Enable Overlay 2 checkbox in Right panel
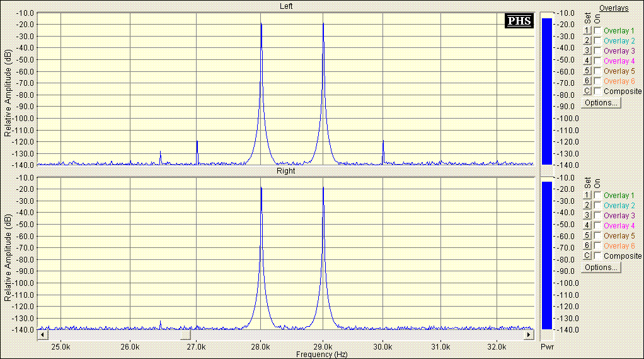The width and height of the screenshot is (644, 359). point(597,205)
